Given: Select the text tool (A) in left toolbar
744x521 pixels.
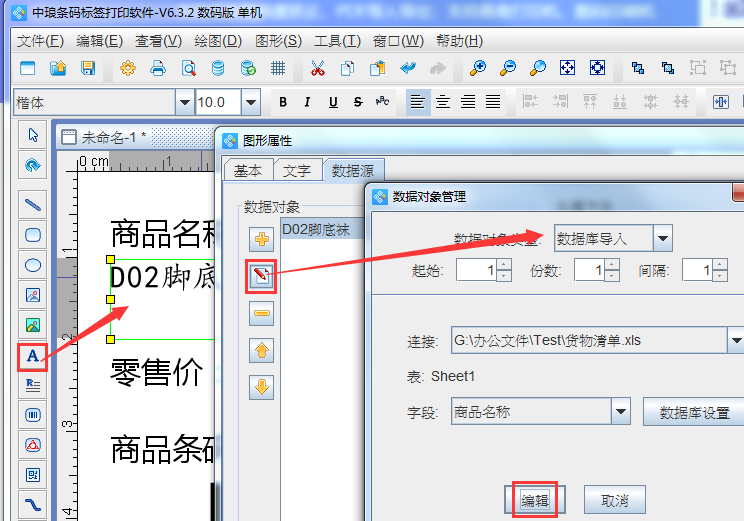Looking at the screenshot, I should [x=33, y=355].
